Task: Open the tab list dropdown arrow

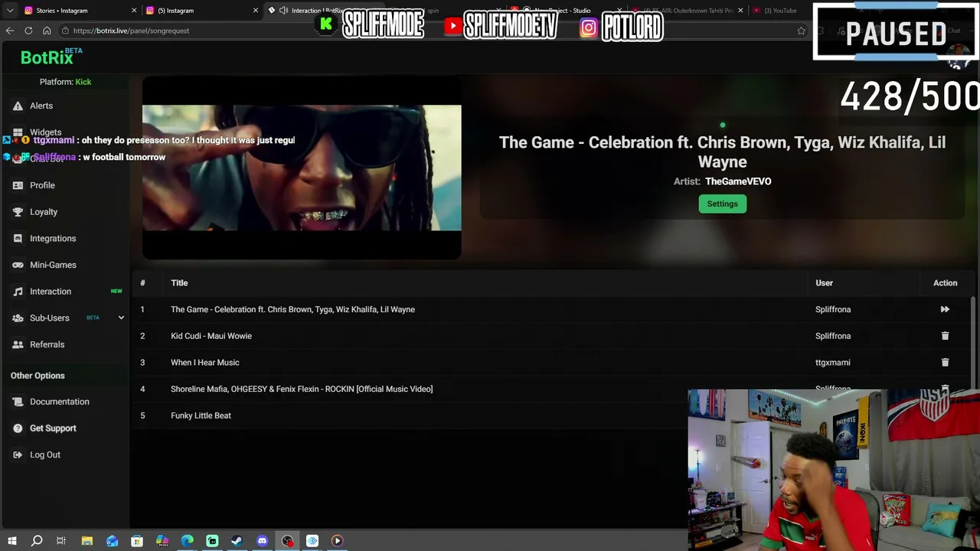Action: [x=10, y=11]
